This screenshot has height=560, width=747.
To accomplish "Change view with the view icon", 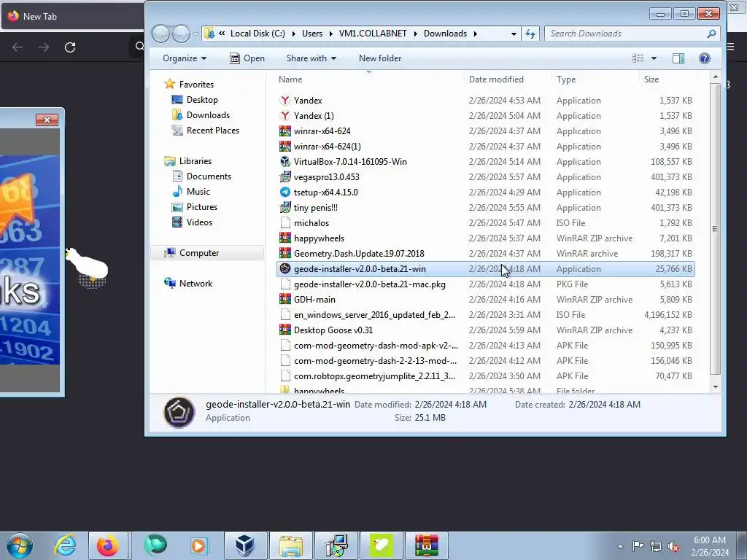I will point(638,58).
